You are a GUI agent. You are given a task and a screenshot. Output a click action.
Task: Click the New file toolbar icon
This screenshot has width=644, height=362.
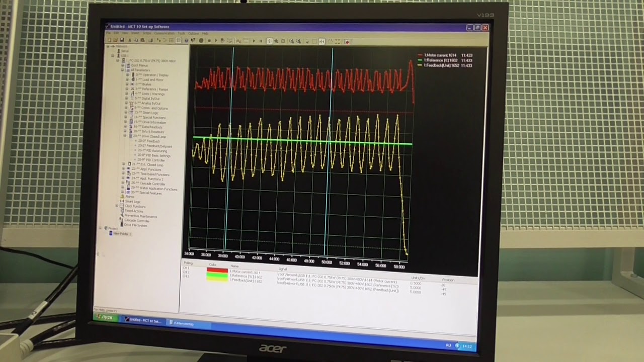(x=109, y=40)
